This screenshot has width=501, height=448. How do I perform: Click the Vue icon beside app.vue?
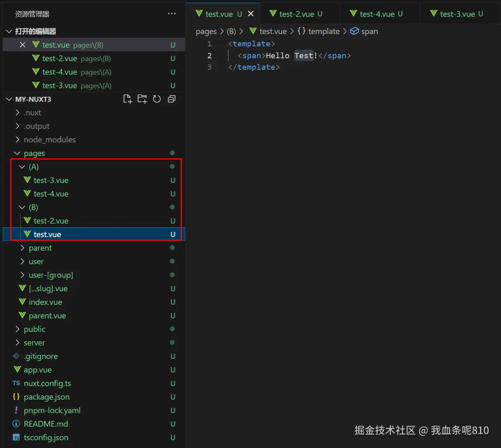[x=17, y=369]
